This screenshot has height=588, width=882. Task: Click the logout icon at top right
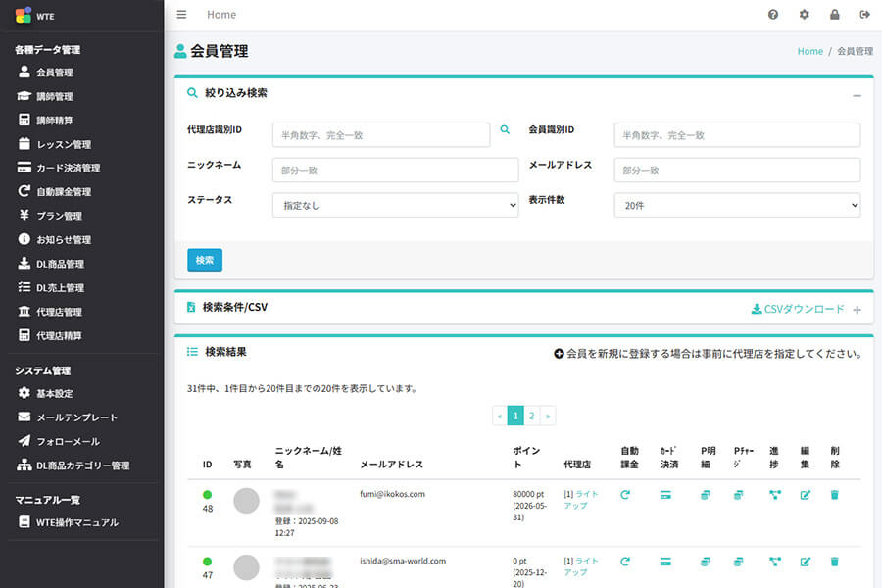tap(864, 14)
